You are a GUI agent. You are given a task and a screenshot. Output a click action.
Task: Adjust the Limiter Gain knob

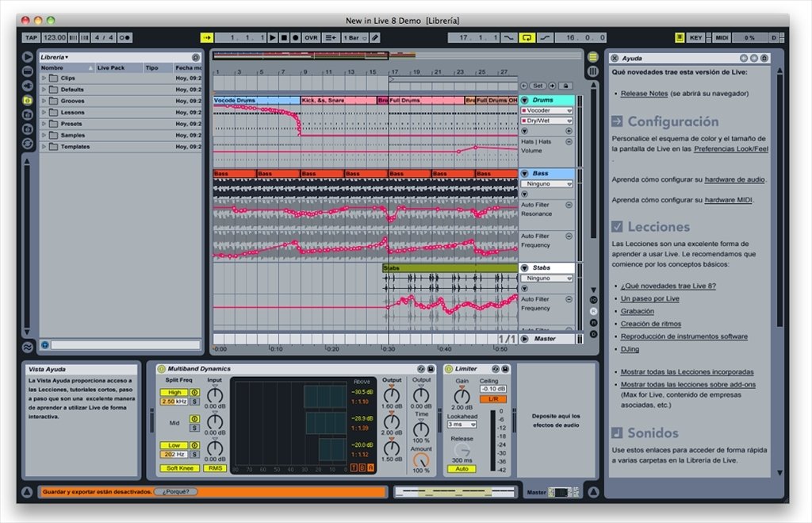tap(462, 396)
